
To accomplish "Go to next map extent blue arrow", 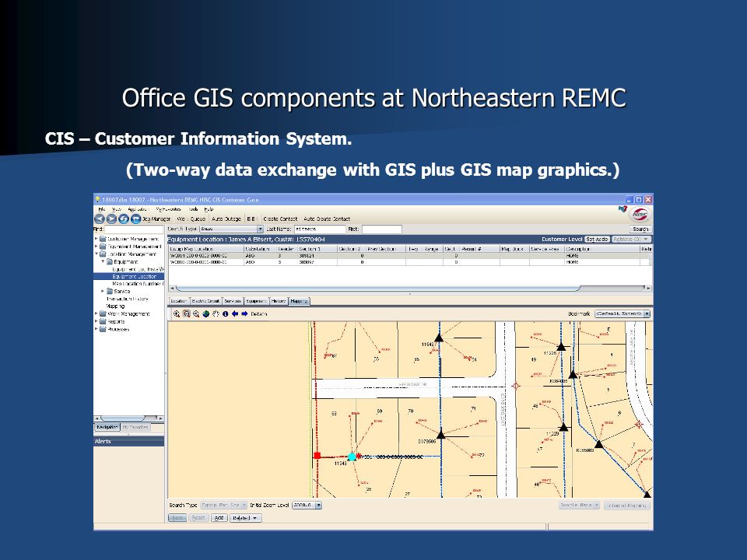I will click(244, 313).
